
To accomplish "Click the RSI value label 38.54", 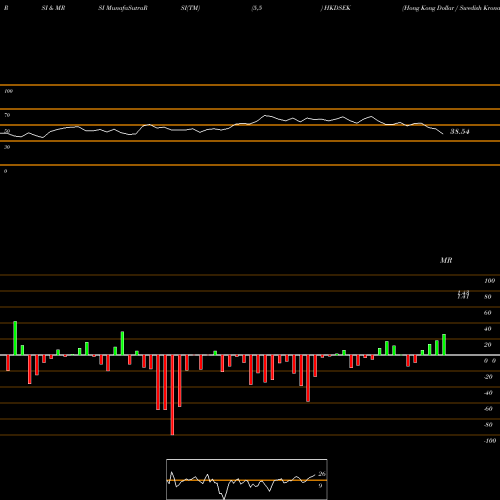I will (460, 132).
